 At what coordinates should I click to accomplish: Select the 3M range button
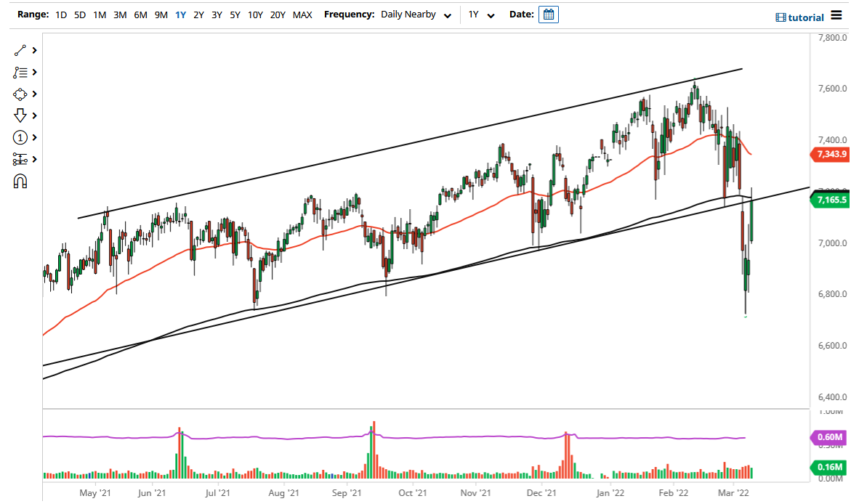coord(119,14)
